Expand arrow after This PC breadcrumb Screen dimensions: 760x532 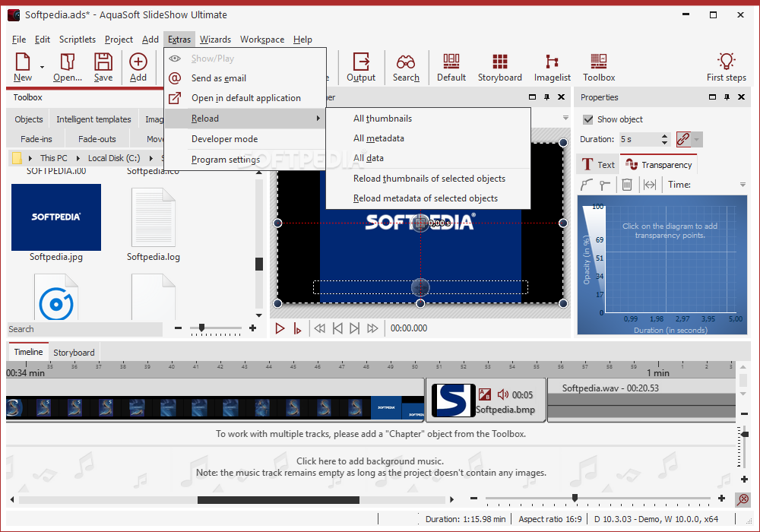coord(78,158)
